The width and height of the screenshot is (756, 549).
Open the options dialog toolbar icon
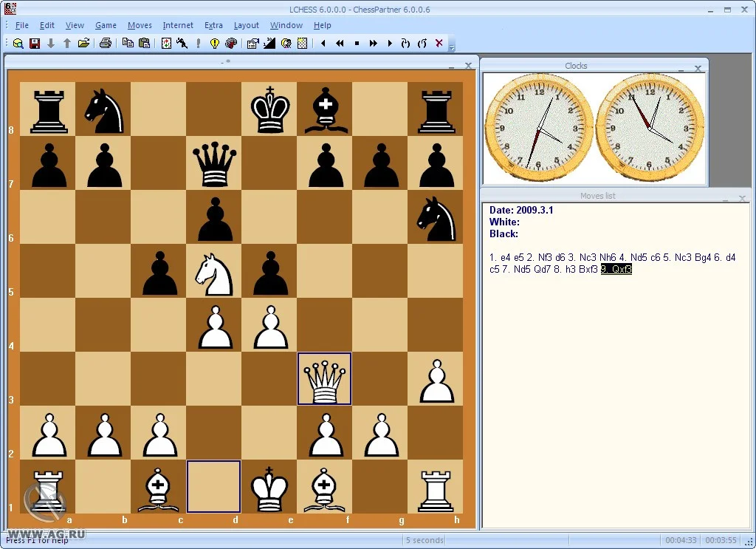252,44
